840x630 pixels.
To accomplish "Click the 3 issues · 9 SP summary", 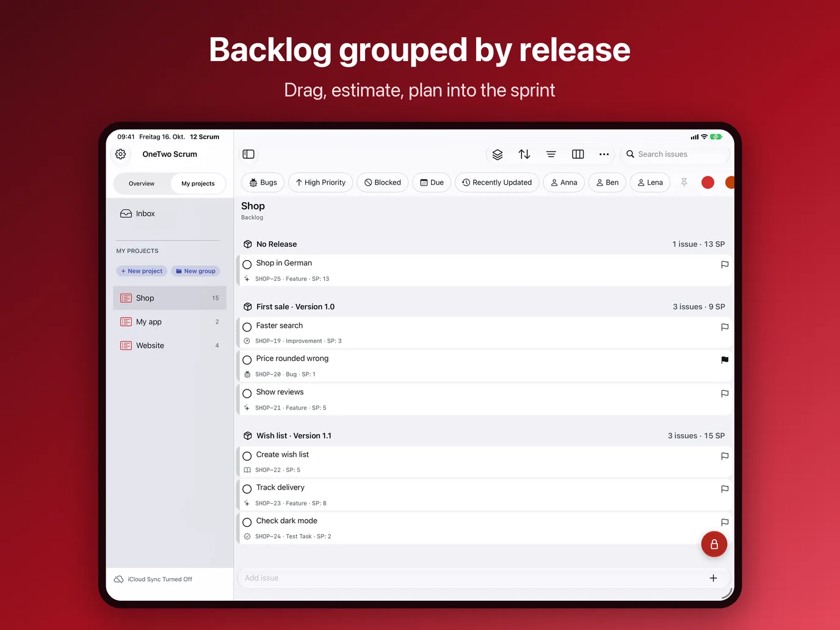I will [x=699, y=306].
